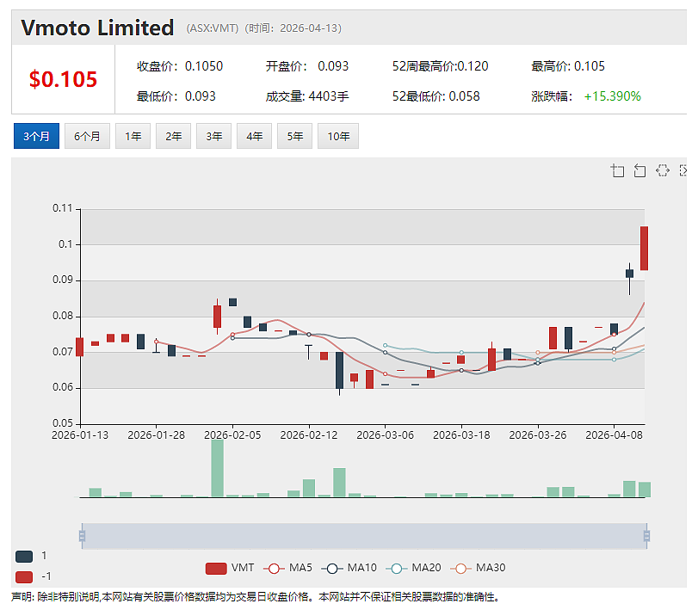Hide the MA30 legend series
The height and width of the screenshot is (616, 698).
tap(478, 568)
